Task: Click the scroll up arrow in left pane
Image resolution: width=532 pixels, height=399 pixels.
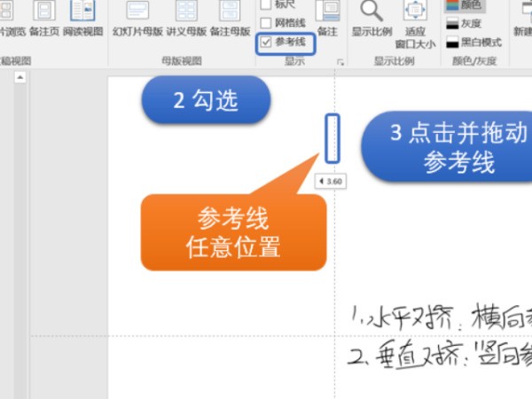Action: point(20,77)
